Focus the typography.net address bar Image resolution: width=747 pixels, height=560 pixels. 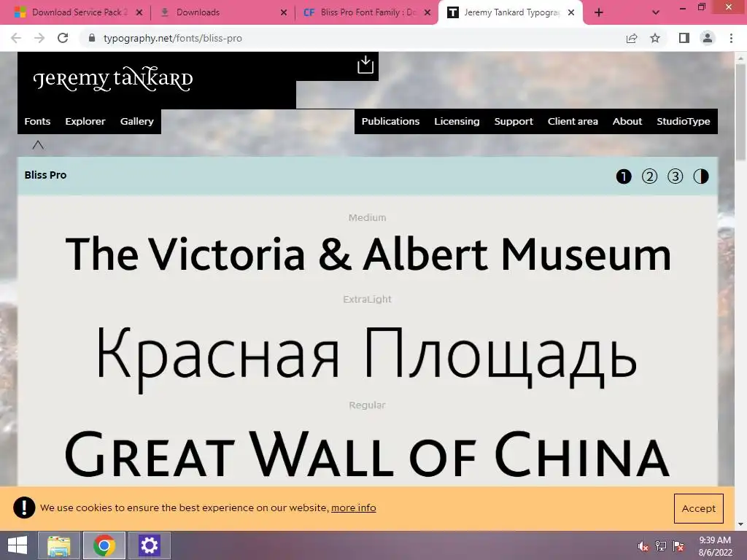coord(352,38)
